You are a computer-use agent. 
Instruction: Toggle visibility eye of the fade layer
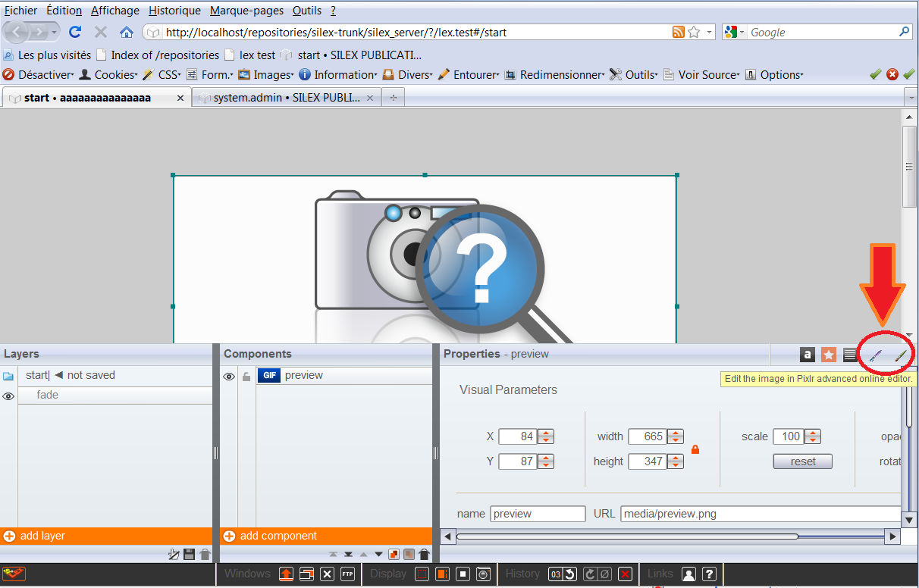(x=8, y=396)
